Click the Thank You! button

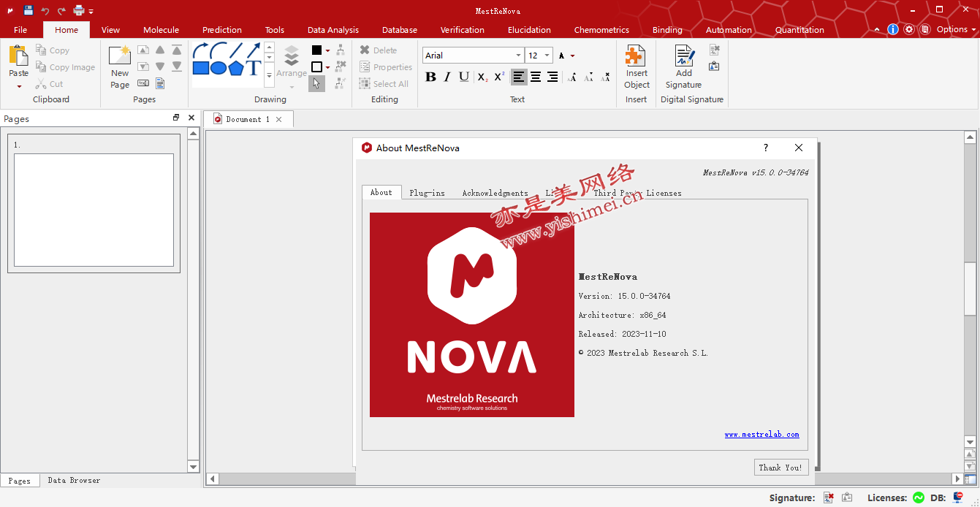[x=780, y=468]
